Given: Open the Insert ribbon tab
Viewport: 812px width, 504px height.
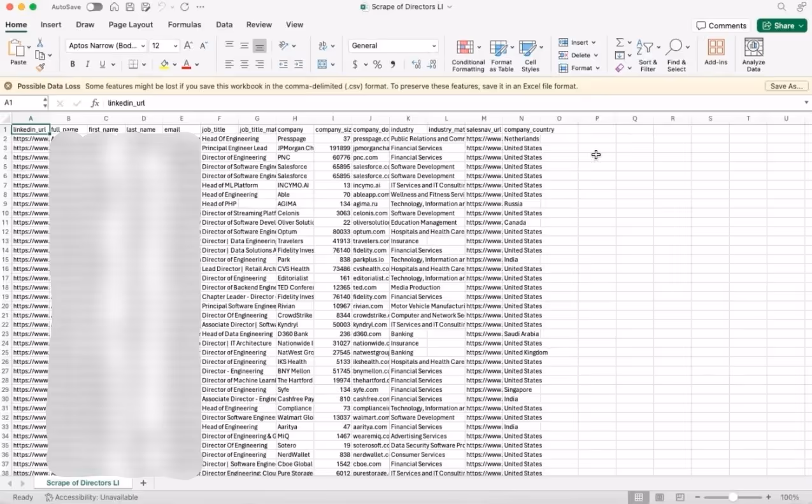Looking at the screenshot, I should click(51, 25).
